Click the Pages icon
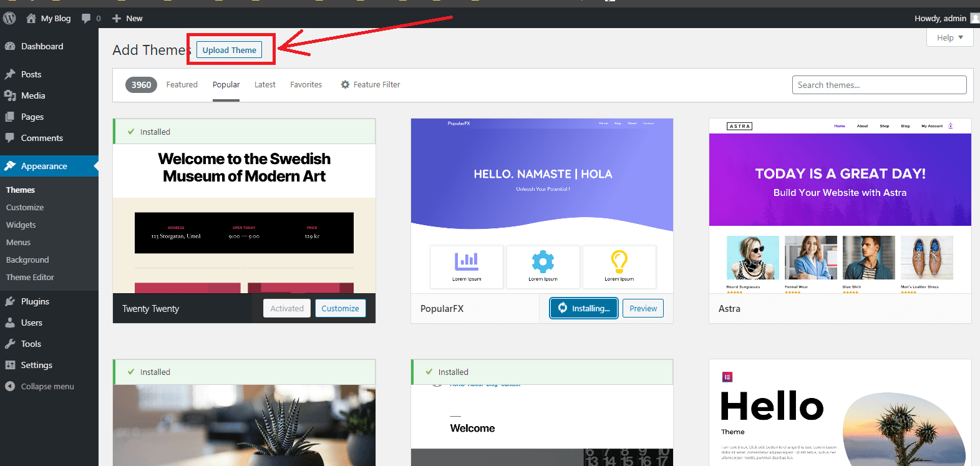980x466 pixels. [x=10, y=117]
